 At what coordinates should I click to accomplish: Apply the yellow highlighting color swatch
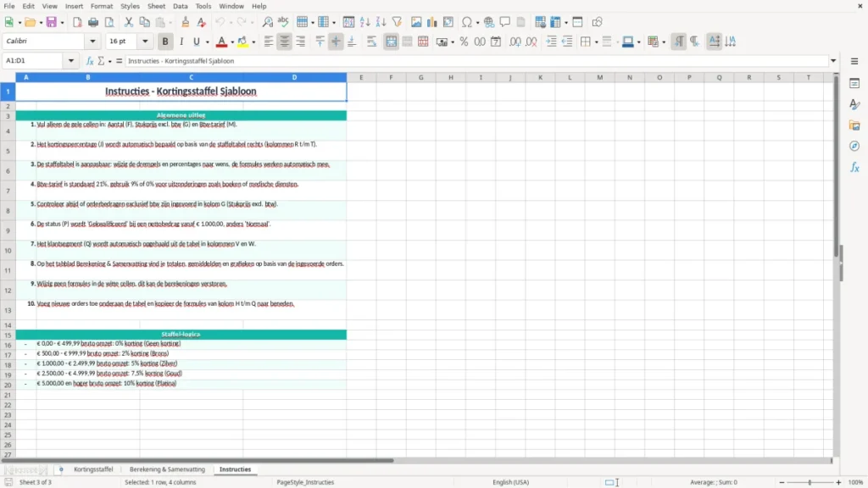pyautogui.click(x=242, y=42)
